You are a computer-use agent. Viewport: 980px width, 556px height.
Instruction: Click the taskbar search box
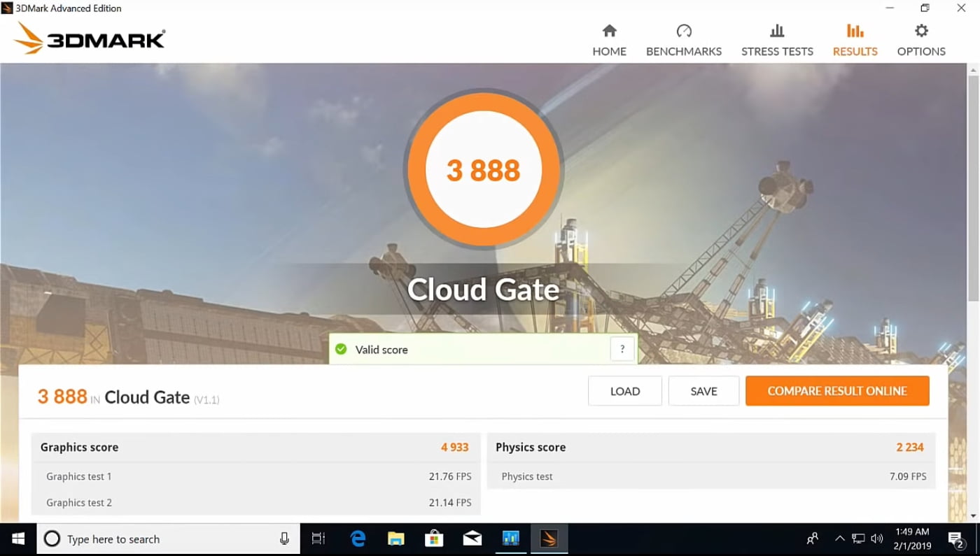168,539
